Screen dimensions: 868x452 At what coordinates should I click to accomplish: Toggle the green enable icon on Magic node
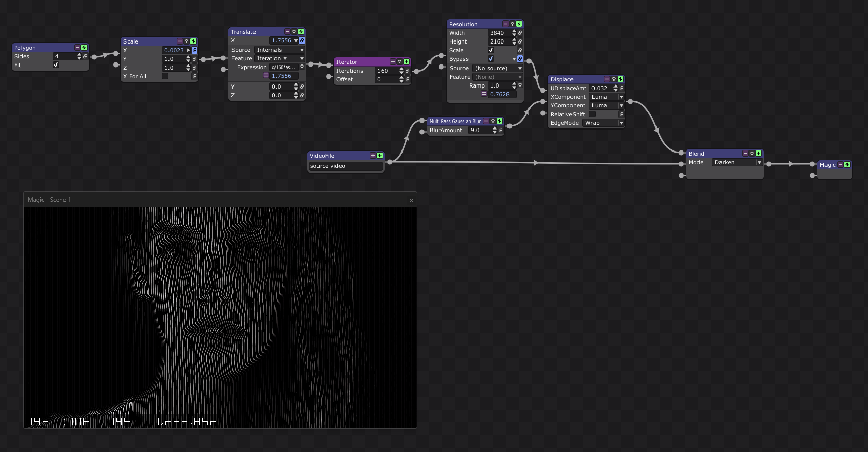(847, 165)
